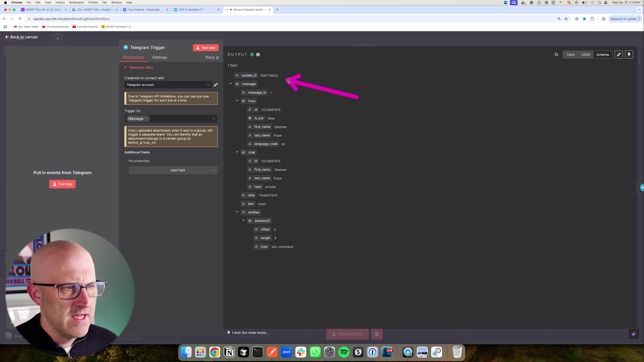Switch to the Settings tab
644x362 pixels.
tap(159, 57)
